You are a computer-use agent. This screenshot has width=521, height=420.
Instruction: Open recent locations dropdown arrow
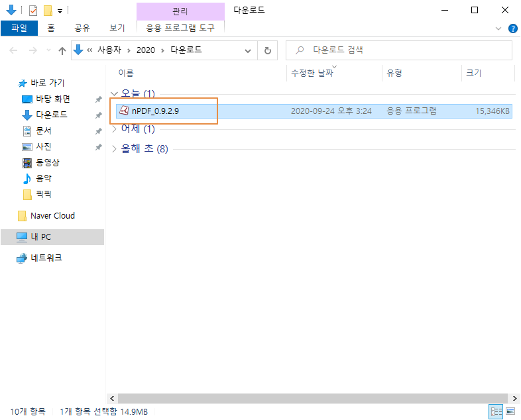[x=48, y=50]
